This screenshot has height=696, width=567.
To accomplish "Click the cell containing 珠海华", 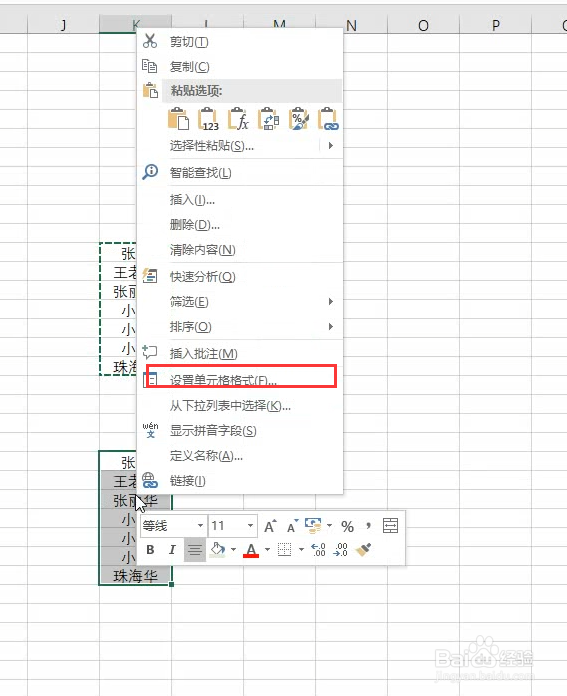I will [x=135, y=576].
